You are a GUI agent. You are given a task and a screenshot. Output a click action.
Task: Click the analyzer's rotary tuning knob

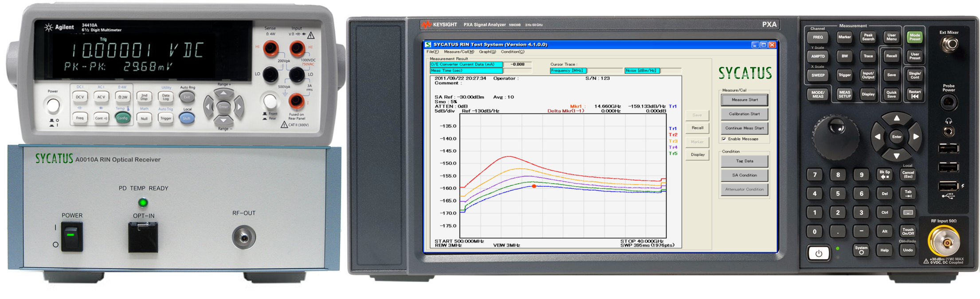(835, 137)
